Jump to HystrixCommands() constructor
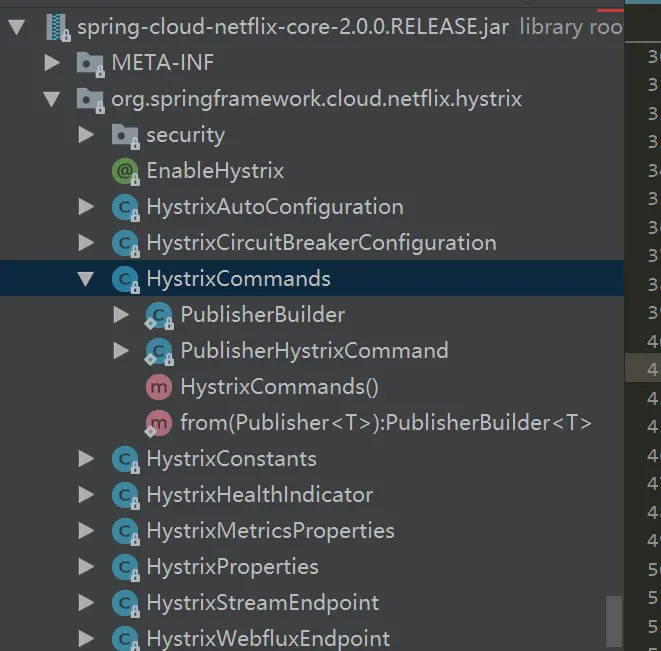 click(279, 387)
